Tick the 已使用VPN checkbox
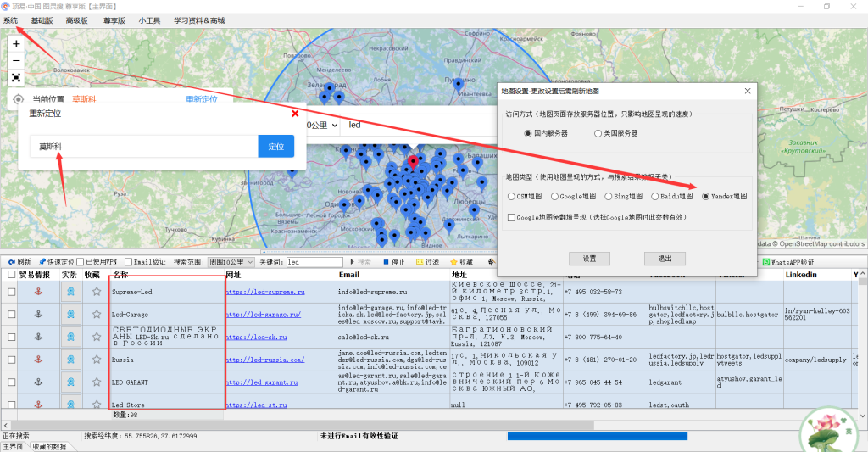868x452 pixels. tap(80, 263)
